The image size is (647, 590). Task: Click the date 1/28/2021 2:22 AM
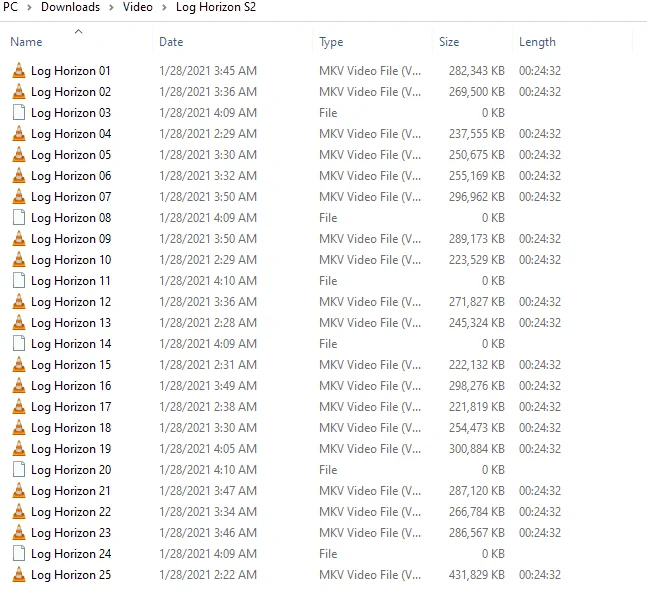208,575
